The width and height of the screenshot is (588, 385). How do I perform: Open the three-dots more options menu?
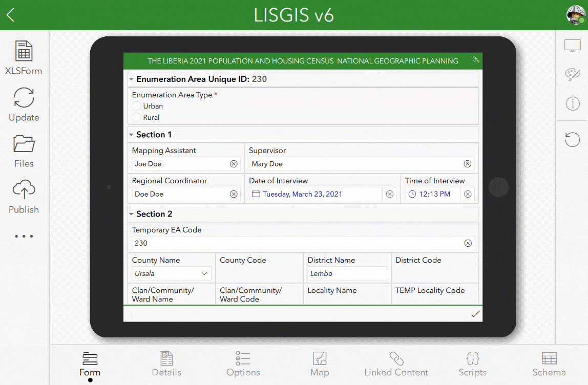(x=24, y=236)
